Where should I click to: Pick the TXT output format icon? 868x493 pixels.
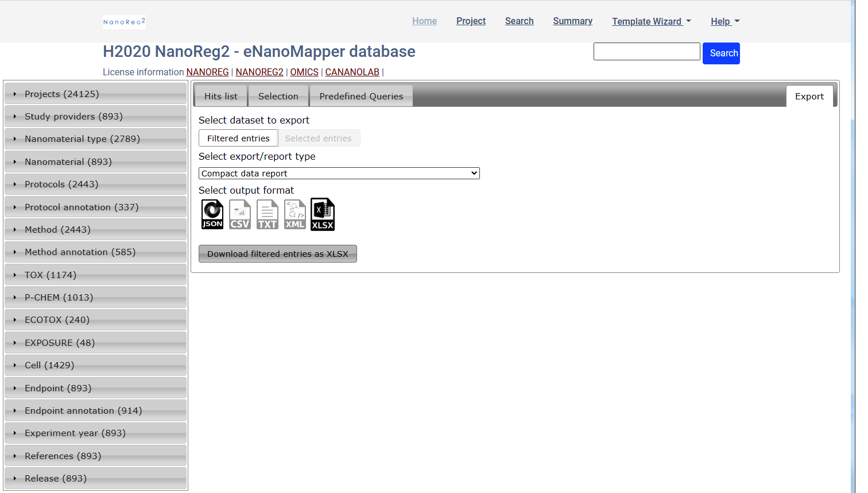267,214
